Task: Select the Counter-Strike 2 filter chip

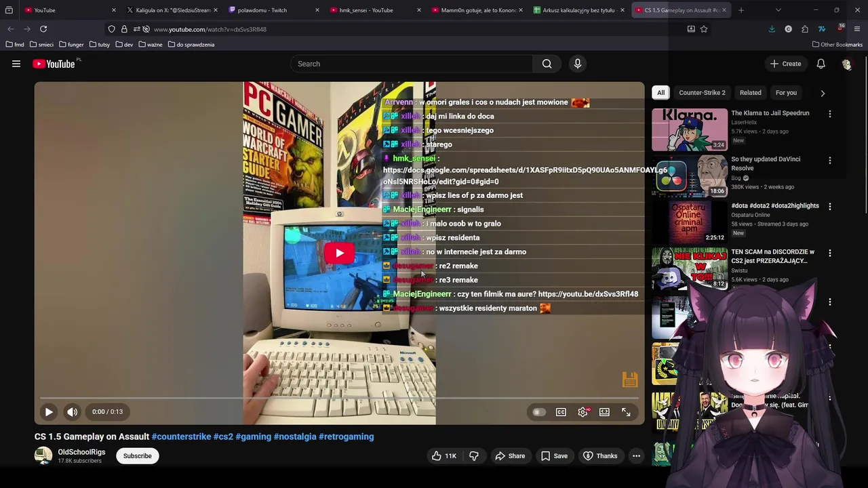Action: [702, 93]
